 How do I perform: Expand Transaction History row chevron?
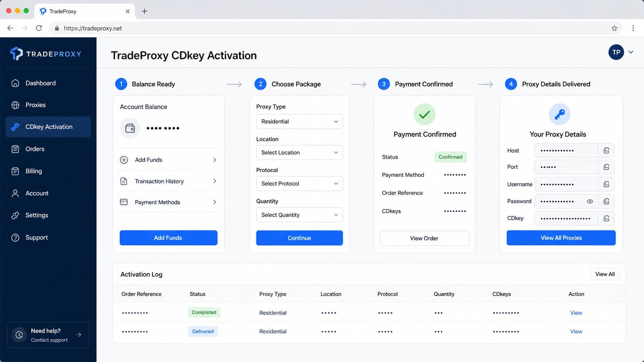click(x=215, y=181)
